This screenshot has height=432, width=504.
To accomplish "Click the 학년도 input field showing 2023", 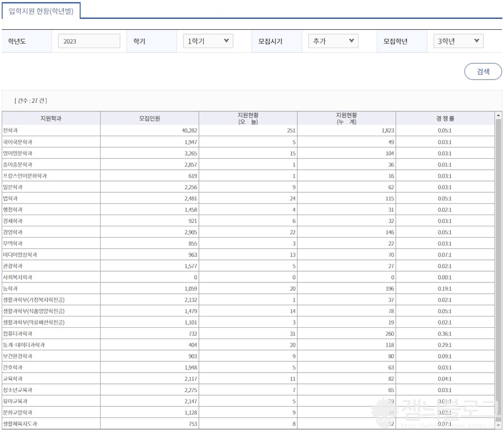I will 89,41.
